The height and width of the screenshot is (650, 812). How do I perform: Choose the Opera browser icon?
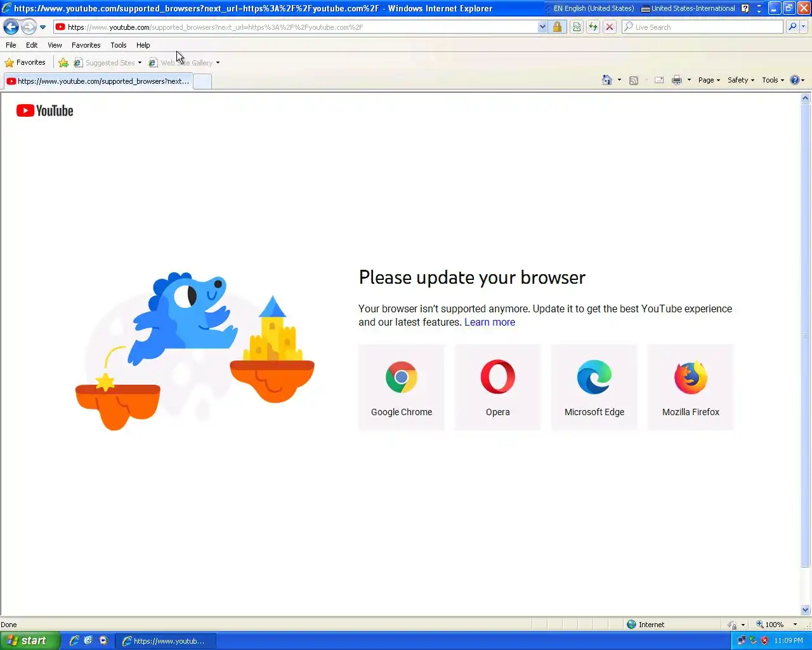[x=498, y=377]
